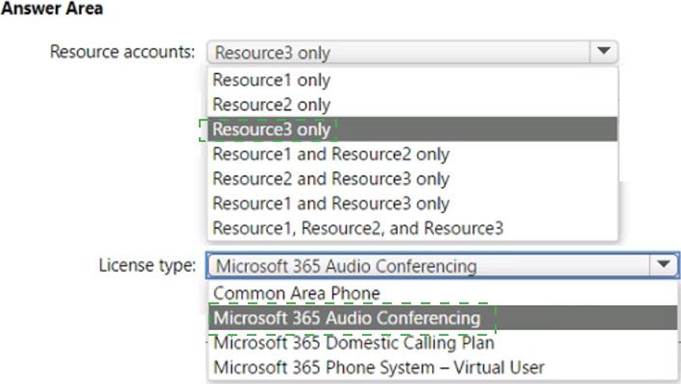Select 'Resource1, Resource2, and Resource3'
Screen dimensions: 681x384
tap(413, 228)
